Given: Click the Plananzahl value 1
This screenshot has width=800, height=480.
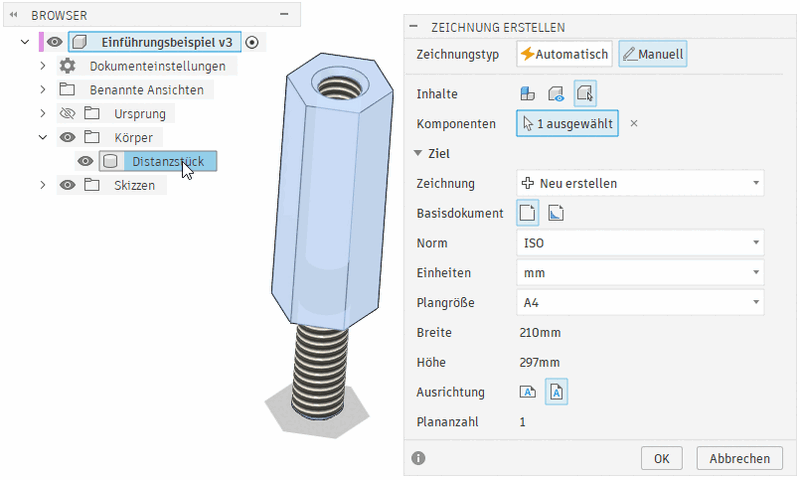Looking at the screenshot, I should point(522,422).
